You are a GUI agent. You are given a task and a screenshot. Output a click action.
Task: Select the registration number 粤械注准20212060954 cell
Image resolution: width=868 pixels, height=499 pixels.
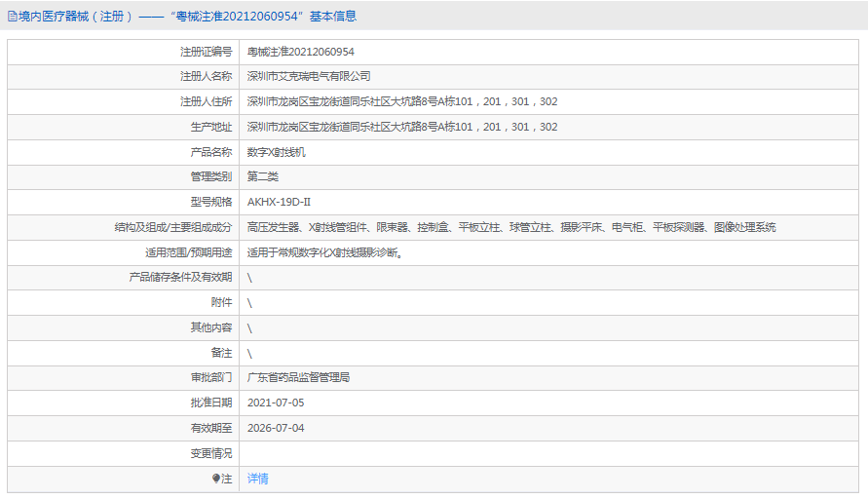tap(301, 52)
